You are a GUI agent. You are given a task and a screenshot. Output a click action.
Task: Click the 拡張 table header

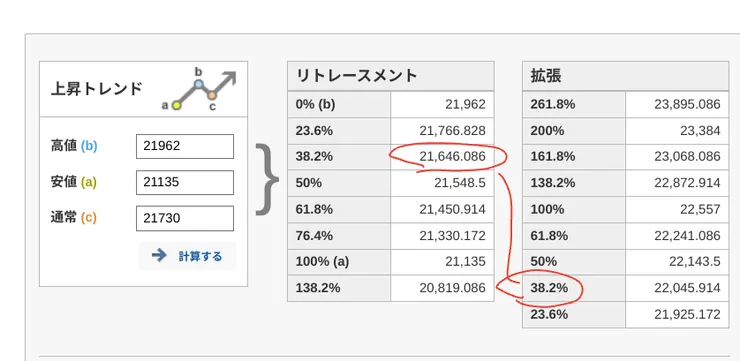(x=546, y=76)
